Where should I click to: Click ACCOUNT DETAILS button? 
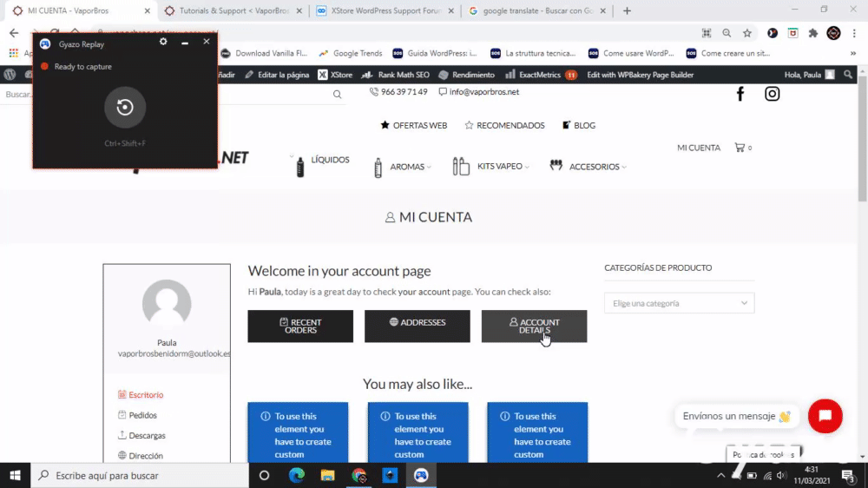point(534,326)
